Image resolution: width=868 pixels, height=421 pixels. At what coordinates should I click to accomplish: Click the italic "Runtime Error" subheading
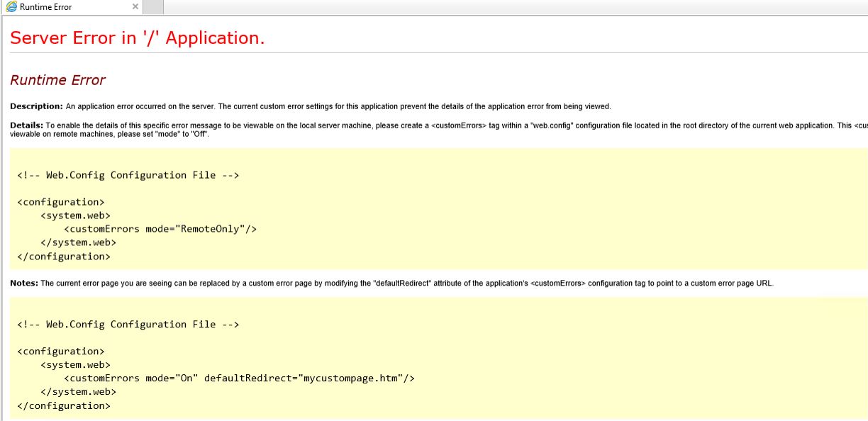click(57, 80)
